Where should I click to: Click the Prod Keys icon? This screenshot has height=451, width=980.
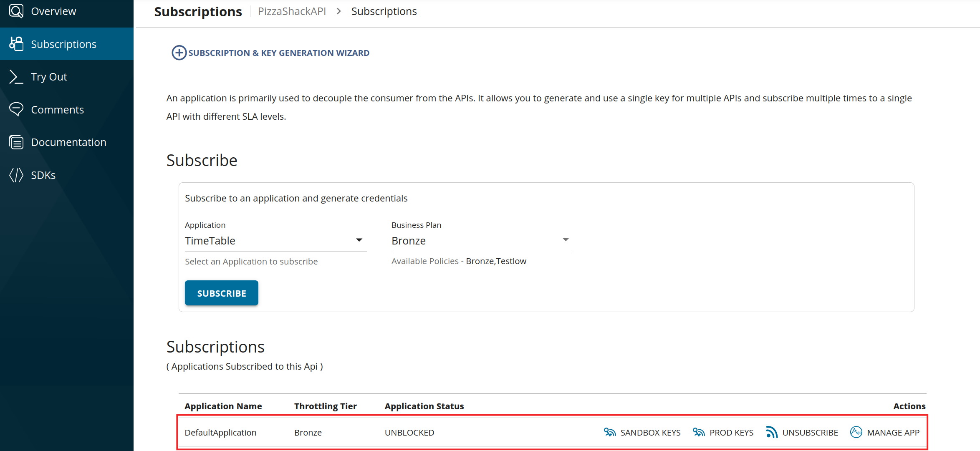pos(699,432)
